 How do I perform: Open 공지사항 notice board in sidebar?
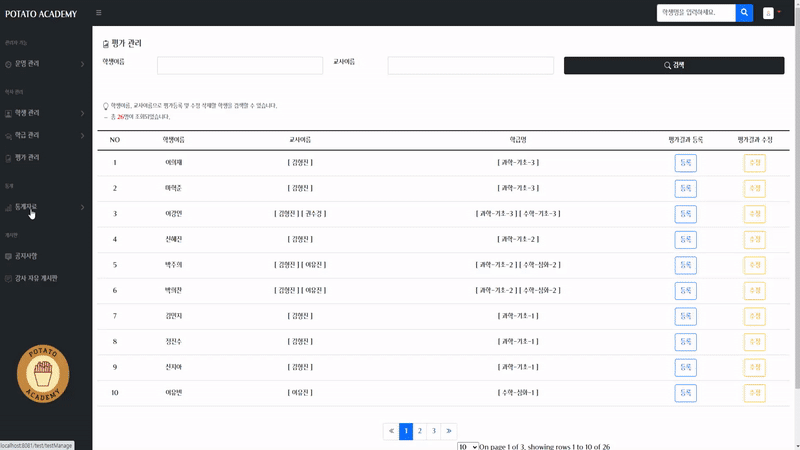[26, 256]
